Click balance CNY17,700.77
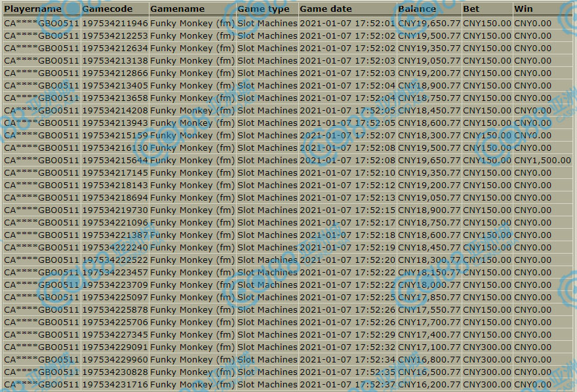The image size is (577, 392). pos(429,323)
